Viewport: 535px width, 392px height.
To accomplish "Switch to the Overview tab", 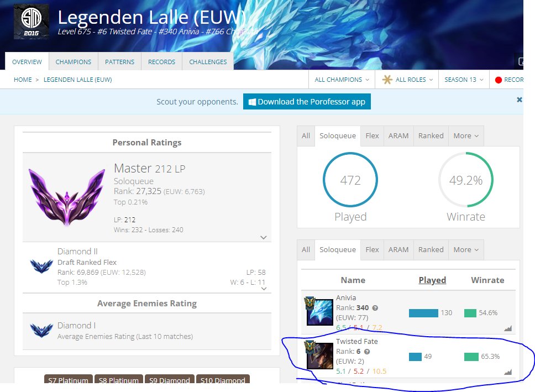I will point(27,62).
